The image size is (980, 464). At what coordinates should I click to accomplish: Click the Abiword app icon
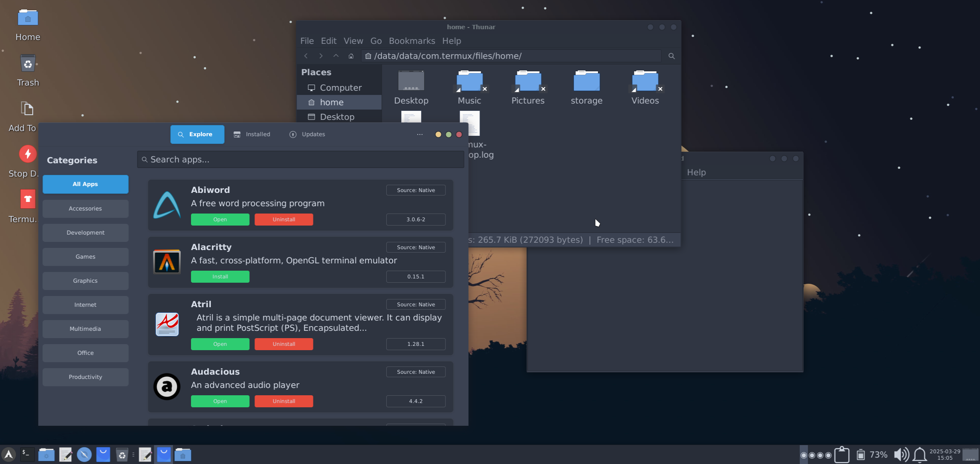[167, 205]
